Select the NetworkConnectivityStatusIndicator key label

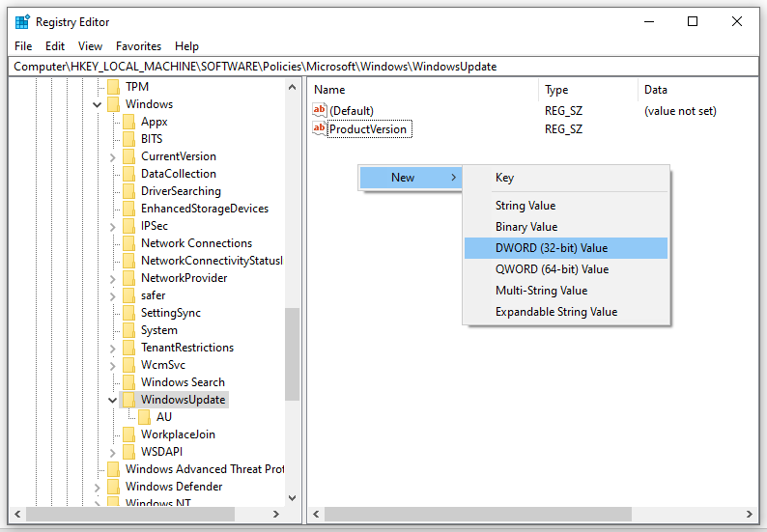pyautogui.click(x=212, y=261)
